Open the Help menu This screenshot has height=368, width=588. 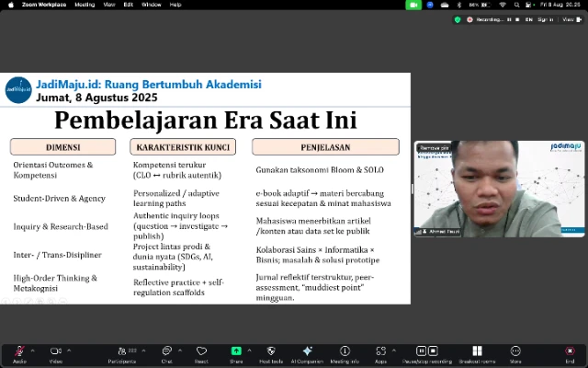coord(175,5)
